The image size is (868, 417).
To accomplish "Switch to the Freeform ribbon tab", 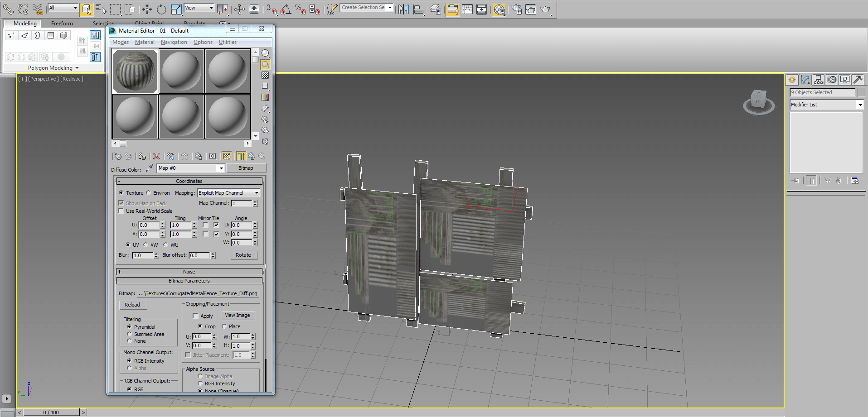I will point(62,24).
